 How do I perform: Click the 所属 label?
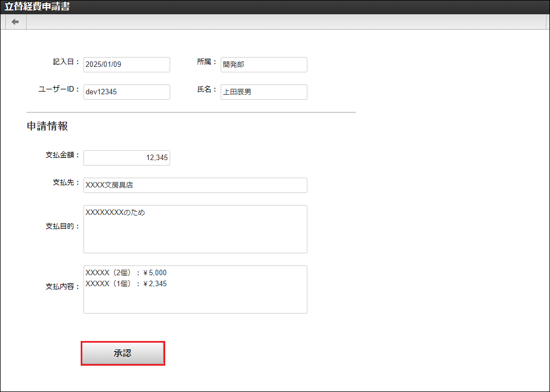[206, 62]
